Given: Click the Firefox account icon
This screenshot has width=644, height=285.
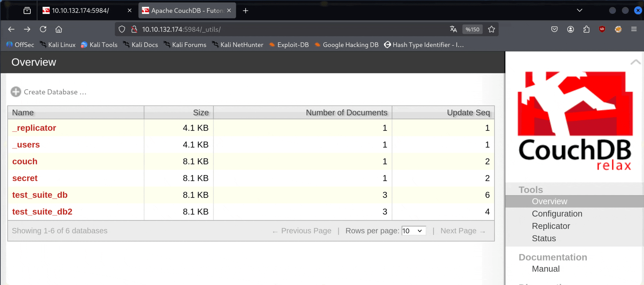Looking at the screenshot, I should 570,29.
